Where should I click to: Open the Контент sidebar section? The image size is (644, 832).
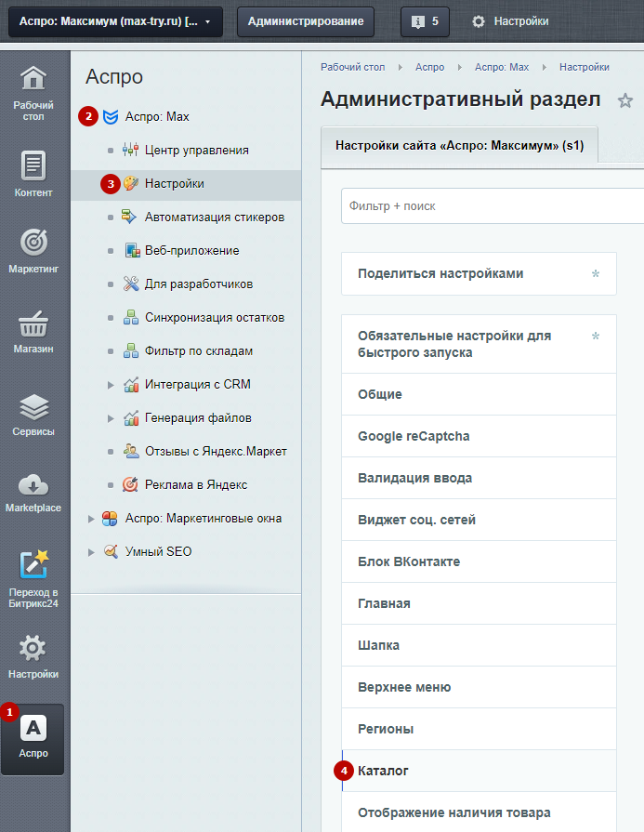tap(33, 174)
